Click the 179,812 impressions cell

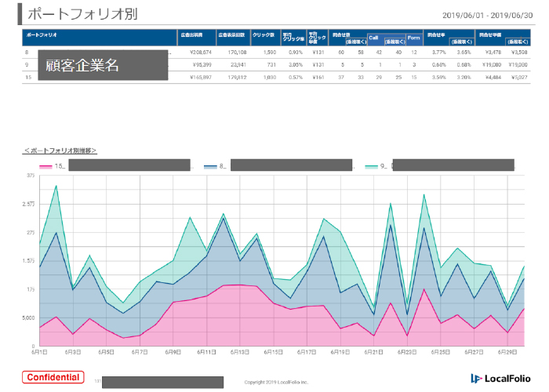[x=237, y=78]
